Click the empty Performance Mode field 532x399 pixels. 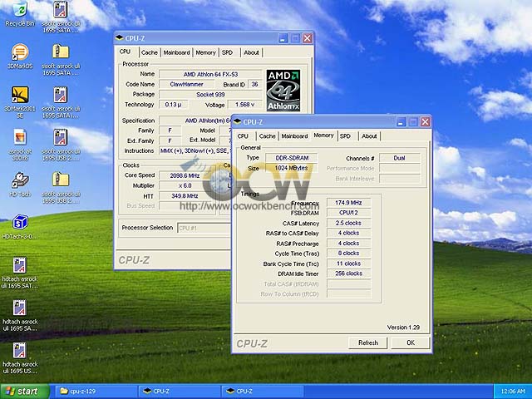400,168
